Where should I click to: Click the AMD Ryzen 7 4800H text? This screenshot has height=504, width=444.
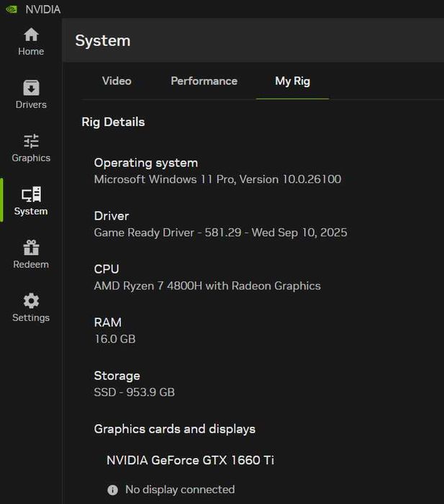point(207,286)
